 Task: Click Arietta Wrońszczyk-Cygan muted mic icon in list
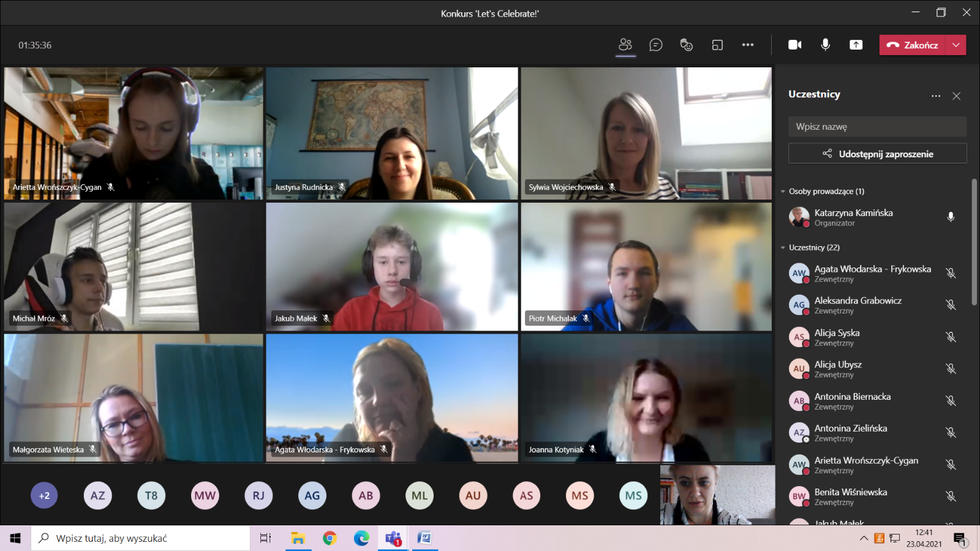point(951,464)
